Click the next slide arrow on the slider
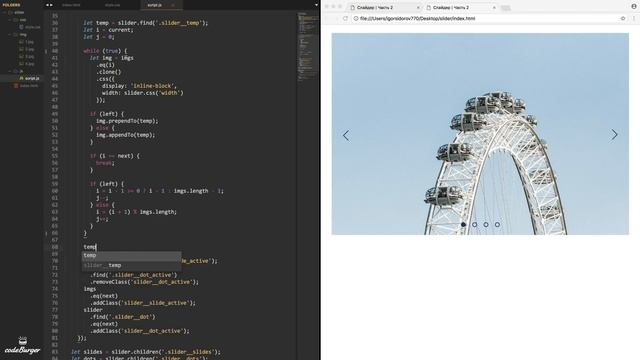The width and height of the screenshot is (640, 360). tap(614, 135)
